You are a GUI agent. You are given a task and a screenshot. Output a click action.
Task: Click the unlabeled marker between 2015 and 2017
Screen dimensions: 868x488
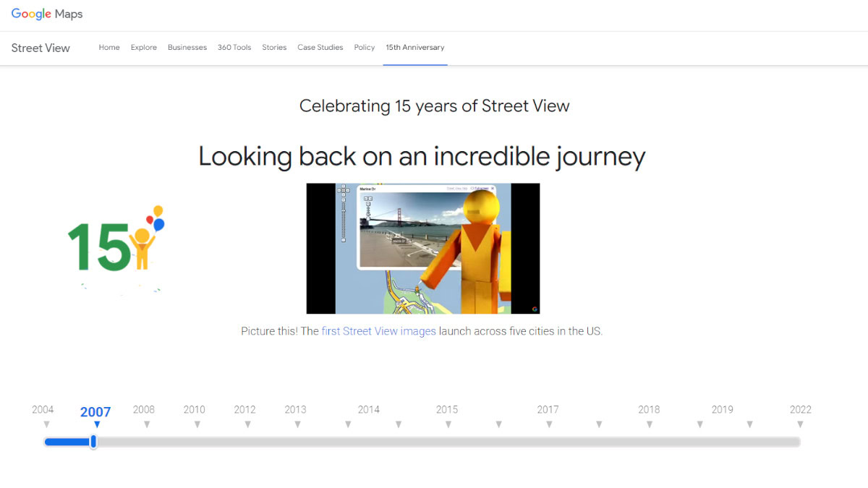[x=498, y=424]
